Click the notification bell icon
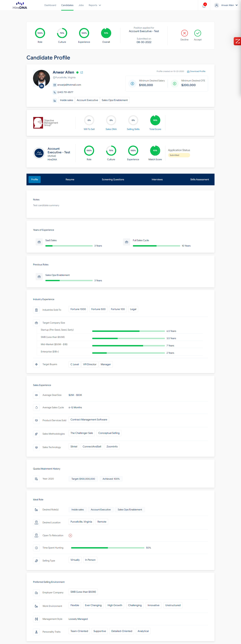241x644 pixels. [204, 6]
